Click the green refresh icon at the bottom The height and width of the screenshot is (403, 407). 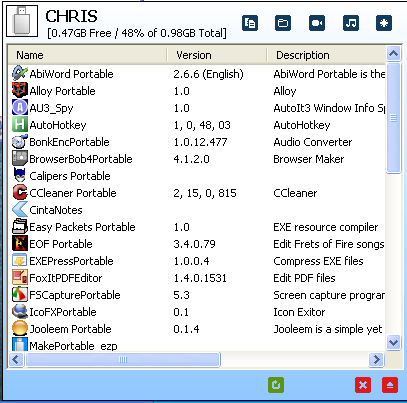point(276,385)
